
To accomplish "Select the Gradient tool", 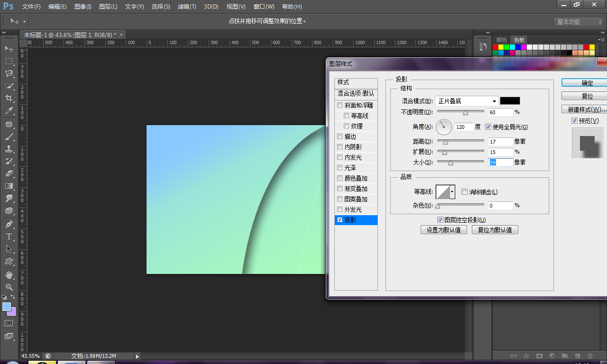I will point(9,186).
